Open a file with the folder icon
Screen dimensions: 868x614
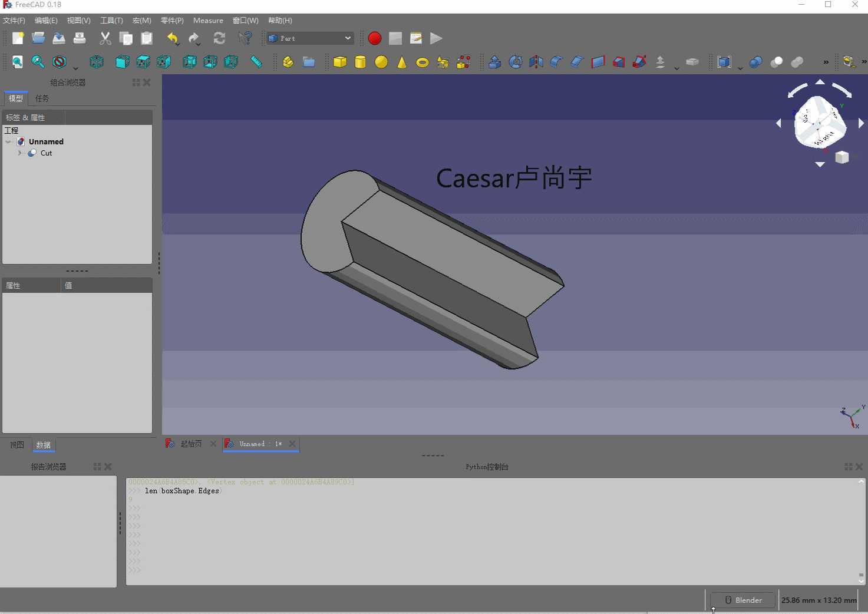point(38,38)
